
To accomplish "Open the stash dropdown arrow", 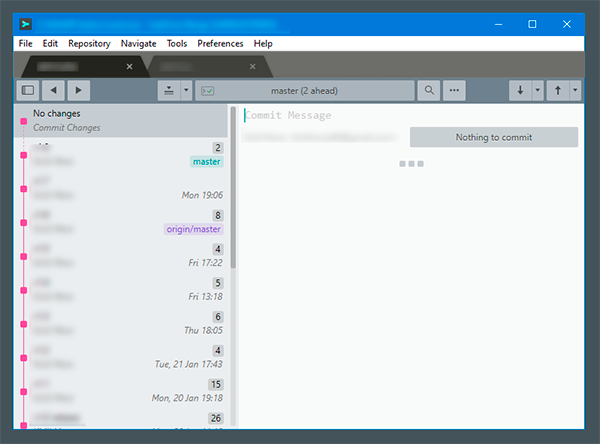I will pyautogui.click(x=186, y=90).
